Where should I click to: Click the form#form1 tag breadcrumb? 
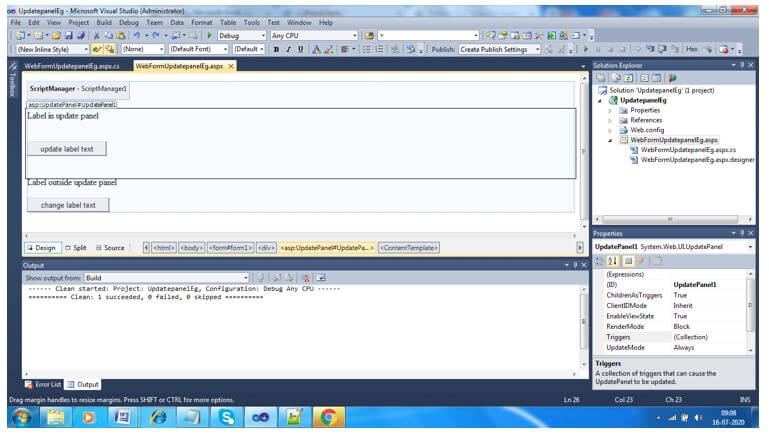click(230, 248)
